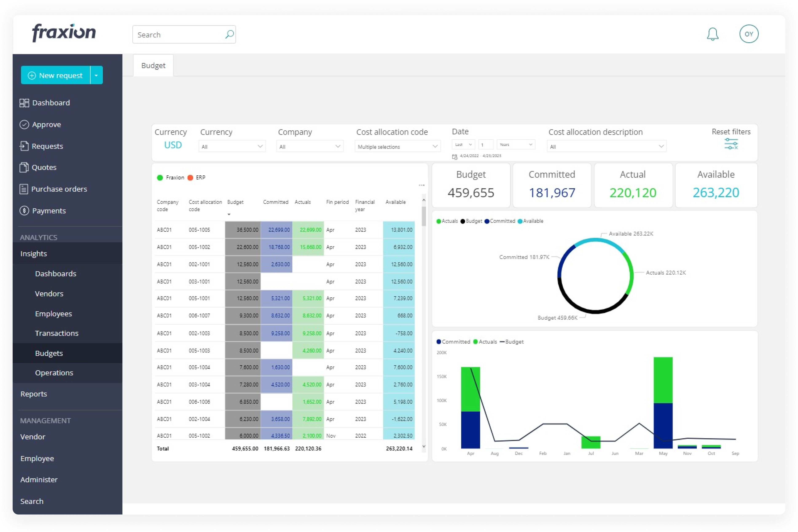Open Vendors under Insights

49,293
